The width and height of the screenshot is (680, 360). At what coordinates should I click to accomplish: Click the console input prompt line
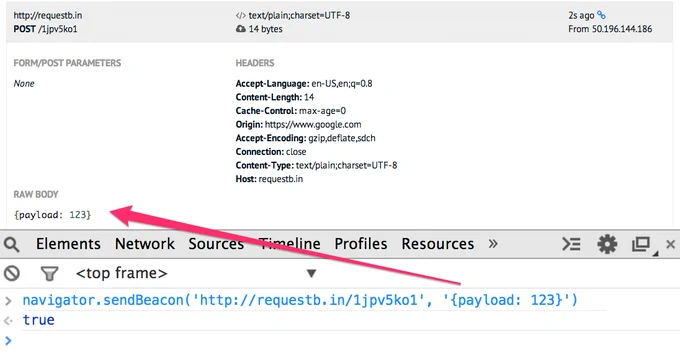click(x=340, y=341)
